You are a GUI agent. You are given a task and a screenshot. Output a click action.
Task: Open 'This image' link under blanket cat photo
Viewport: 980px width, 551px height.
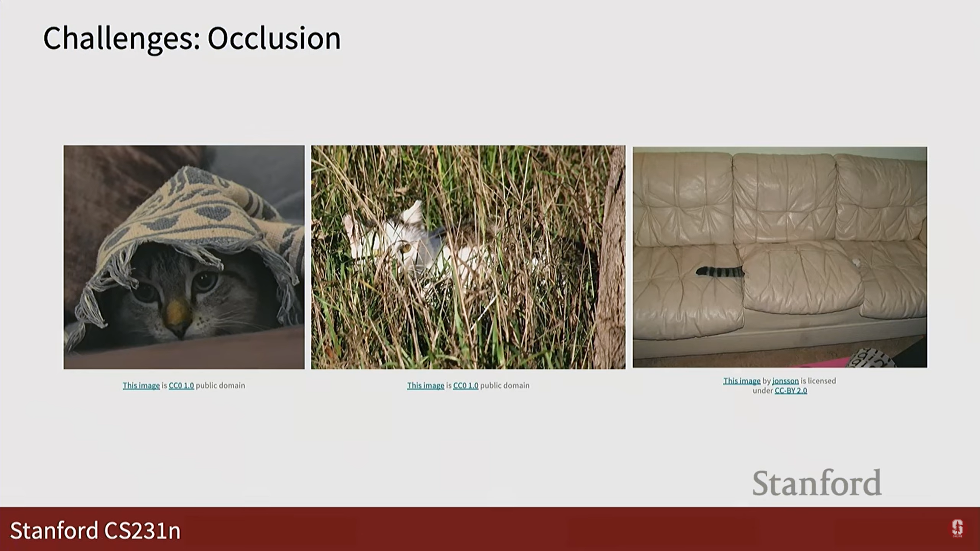[141, 386]
